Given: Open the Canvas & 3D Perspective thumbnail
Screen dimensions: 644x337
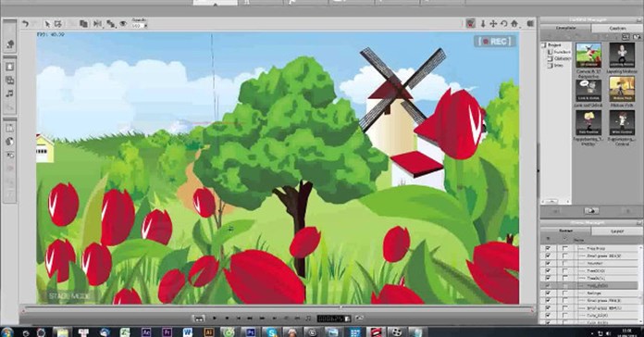Looking at the screenshot, I should point(588,55).
